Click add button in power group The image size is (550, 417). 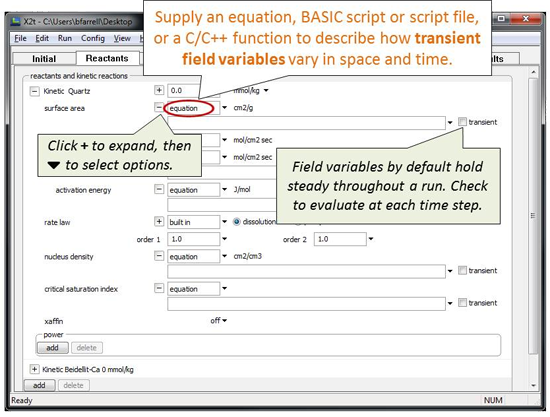pyautogui.click(x=53, y=348)
